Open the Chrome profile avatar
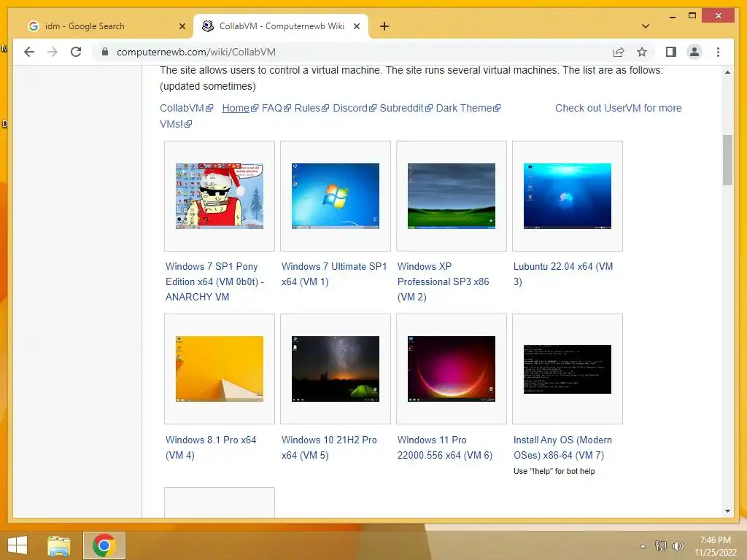747x560 pixels. [694, 52]
